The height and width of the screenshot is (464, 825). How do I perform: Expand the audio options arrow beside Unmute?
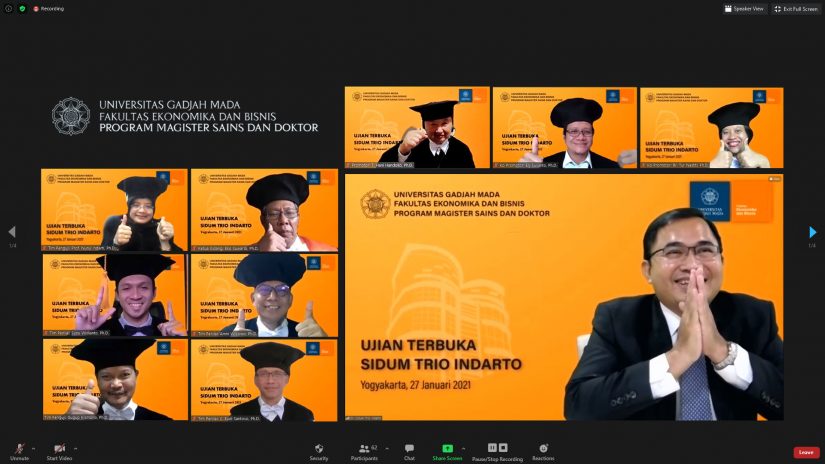click(x=34, y=447)
